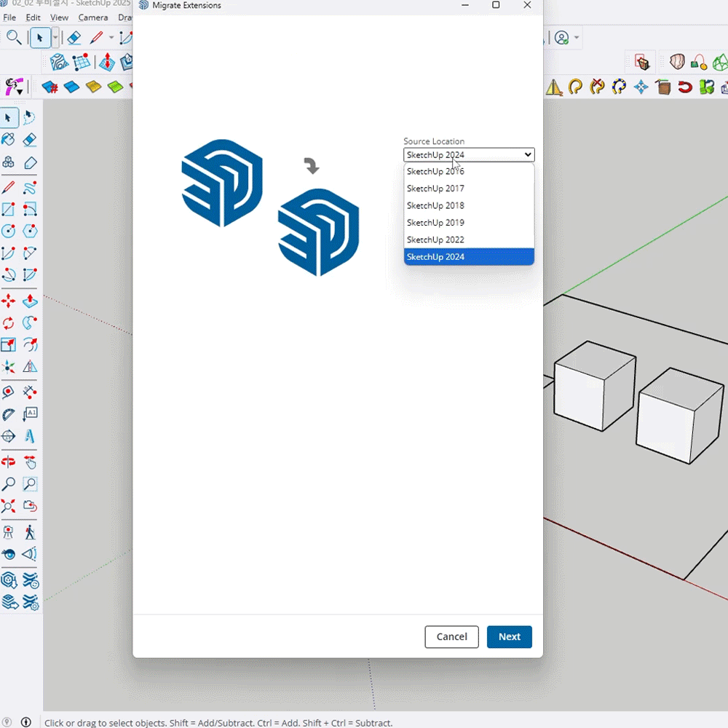728x728 pixels.
Task: Open the Search magnifier in top toolbar
Action: pyautogui.click(x=14, y=38)
